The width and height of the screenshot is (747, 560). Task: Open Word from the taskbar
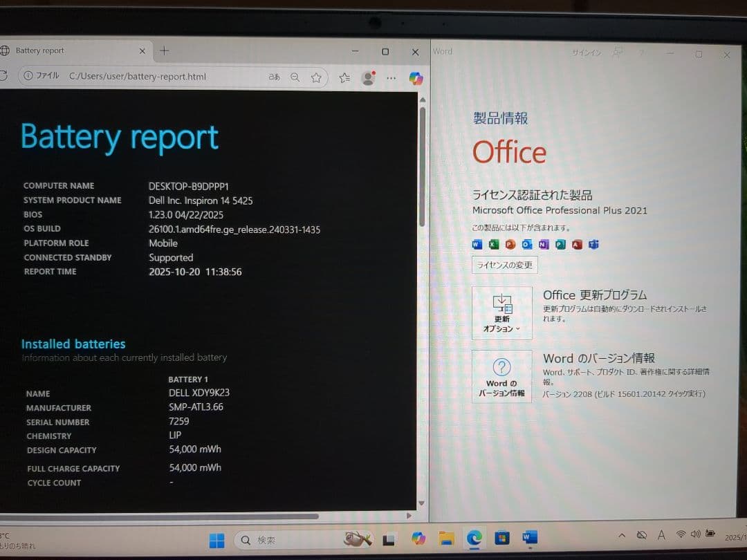(530, 537)
